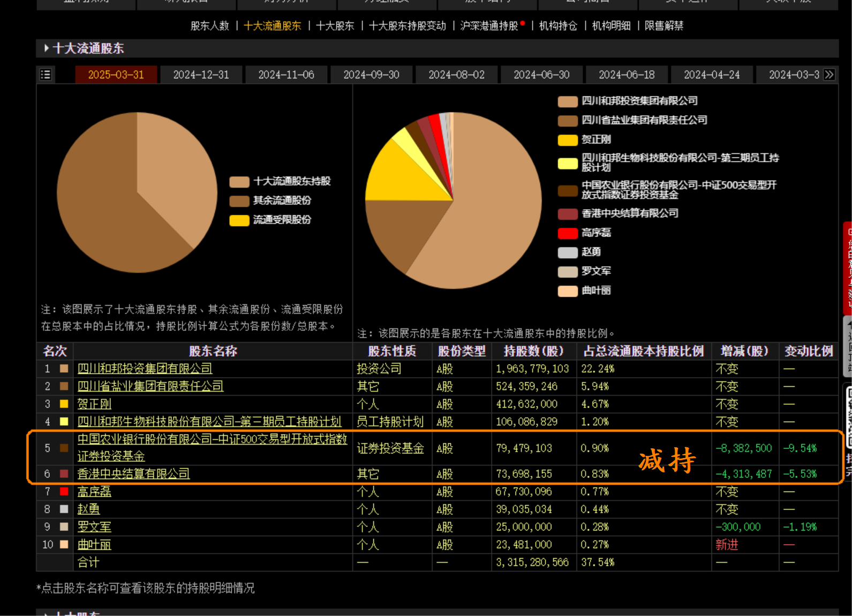Click the 持股数(股) column header
Screen dimensions: 852x616
pyautogui.click(x=533, y=351)
